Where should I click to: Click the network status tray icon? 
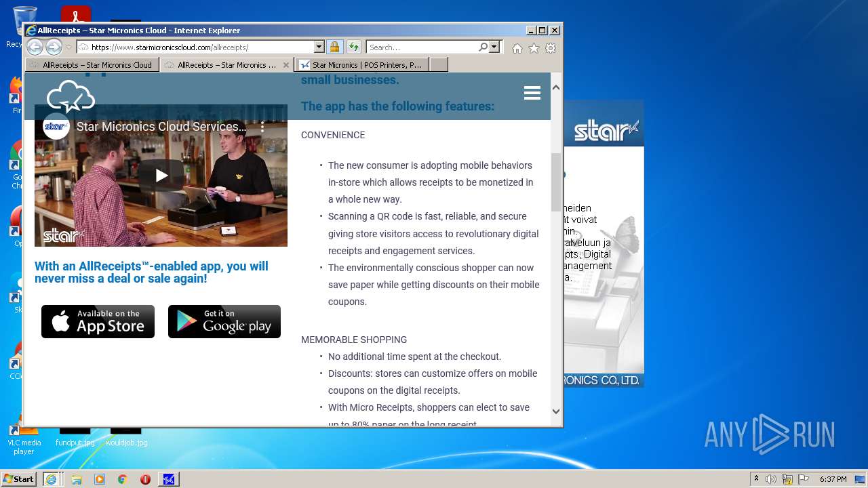(x=787, y=479)
